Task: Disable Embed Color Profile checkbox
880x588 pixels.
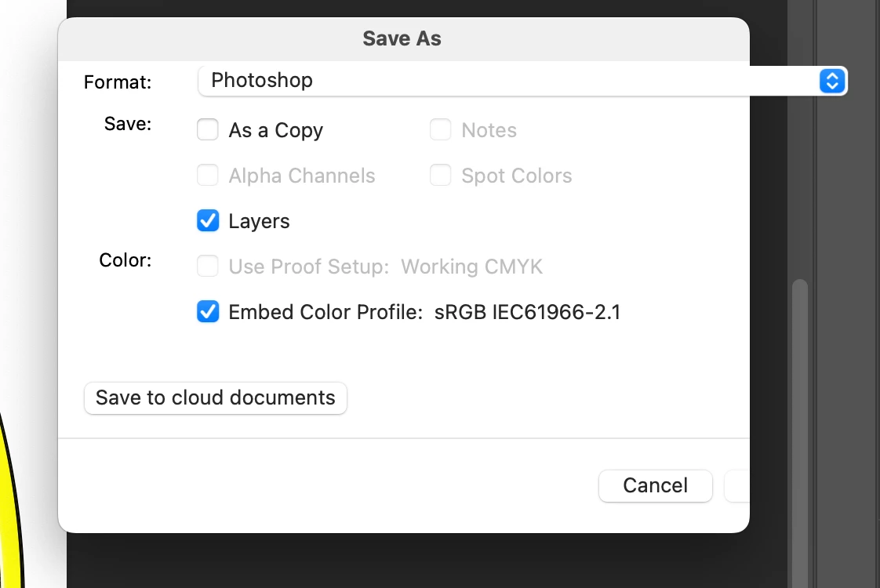Action: point(208,311)
